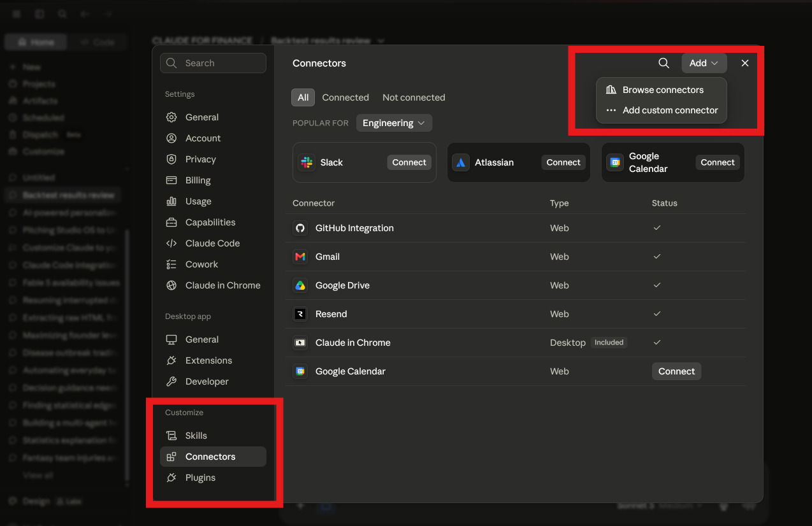Open the Claude in Chrome settings section
The height and width of the screenshot is (526, 812).
(213, 285)
